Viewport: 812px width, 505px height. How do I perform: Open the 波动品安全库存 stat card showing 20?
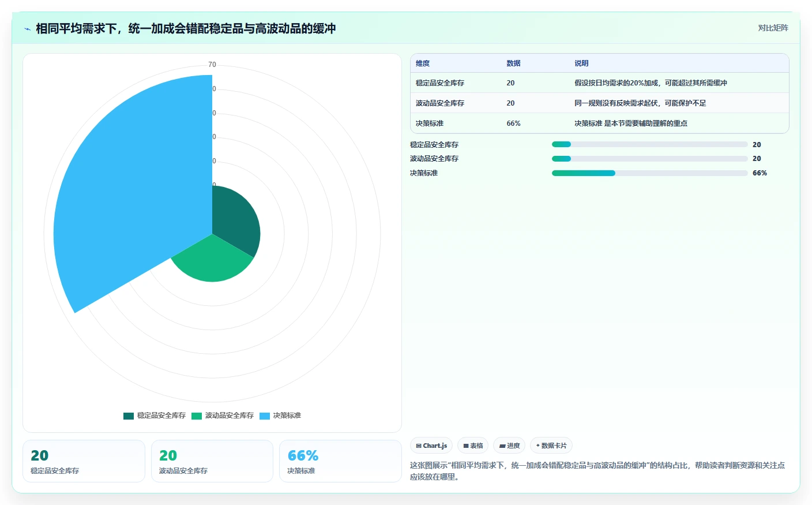point(212,461)
